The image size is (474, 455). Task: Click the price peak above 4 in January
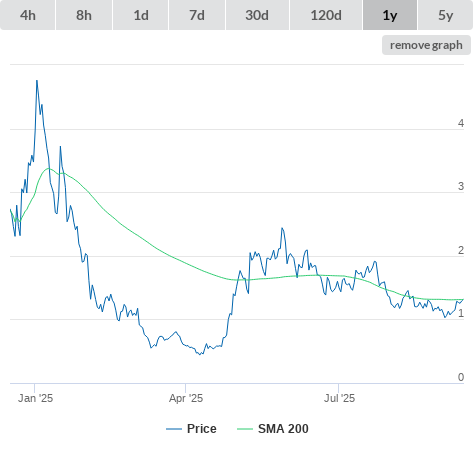pos(37,81)
